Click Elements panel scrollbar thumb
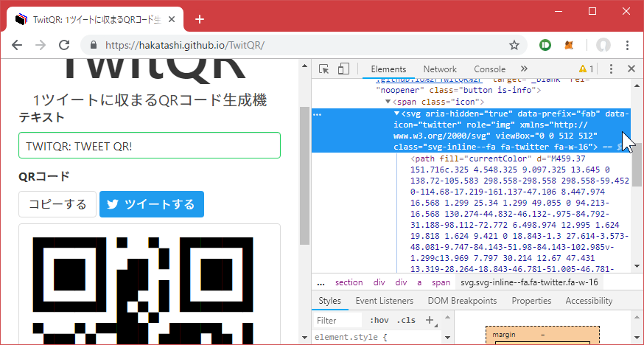The width and height of the screenshot is (644, 345). tap(637, 163)
